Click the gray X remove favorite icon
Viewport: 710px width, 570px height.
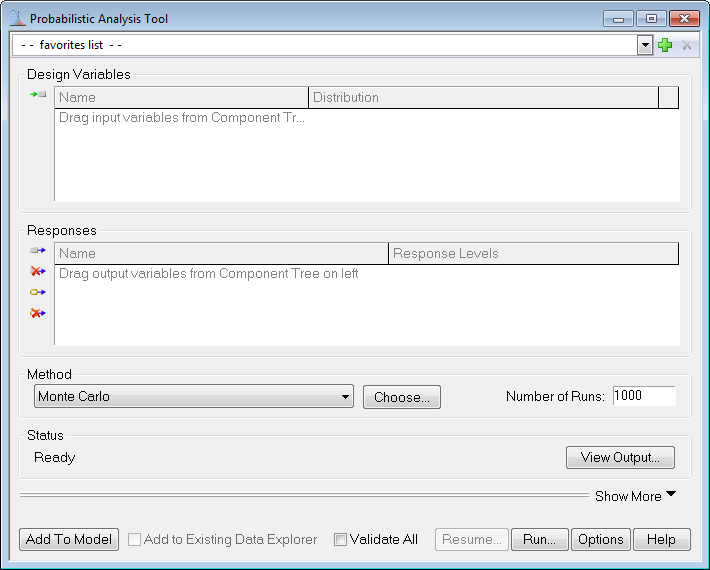(x=687, y=45)
